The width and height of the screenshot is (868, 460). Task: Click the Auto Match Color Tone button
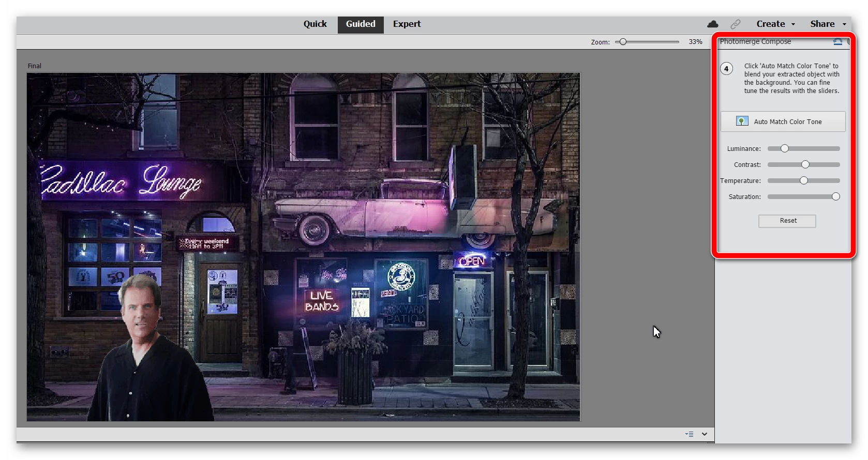783,121
